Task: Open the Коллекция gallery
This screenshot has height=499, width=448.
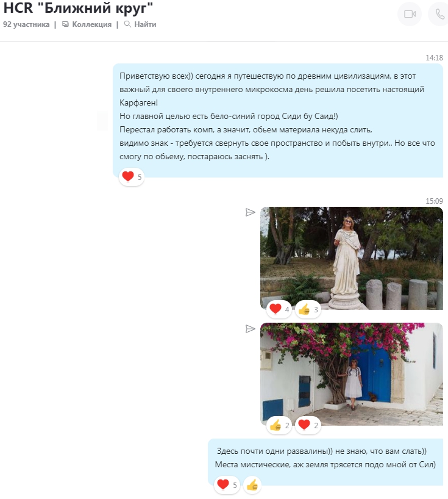Action: [x=87, y=24]
